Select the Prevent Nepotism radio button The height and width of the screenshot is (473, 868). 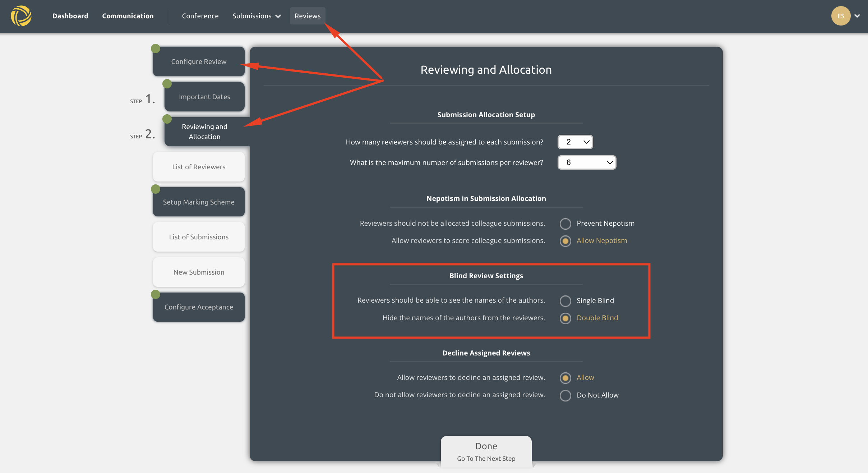565,224
